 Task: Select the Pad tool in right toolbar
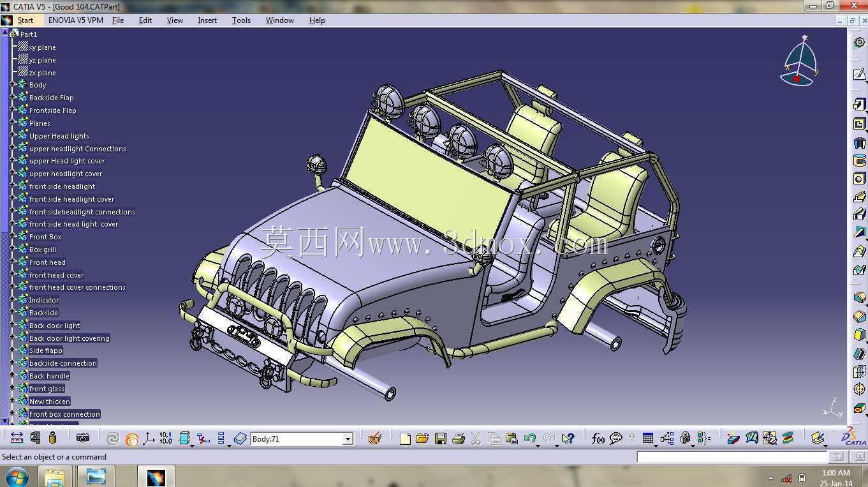tap(859, 105)
